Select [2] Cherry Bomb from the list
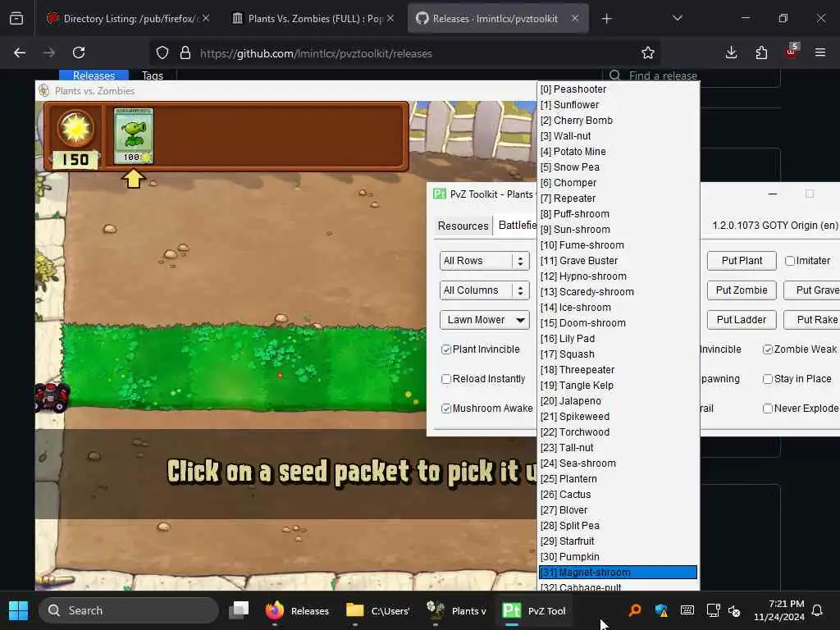The width and height of the screenshot is (840, 630). pyautogui.click(x=619, y=121)
